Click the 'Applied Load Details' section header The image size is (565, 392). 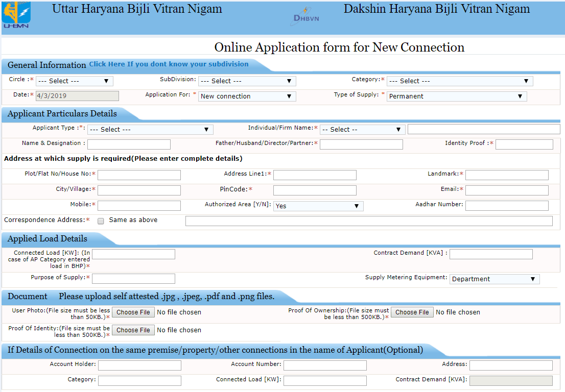coord(47,239)
